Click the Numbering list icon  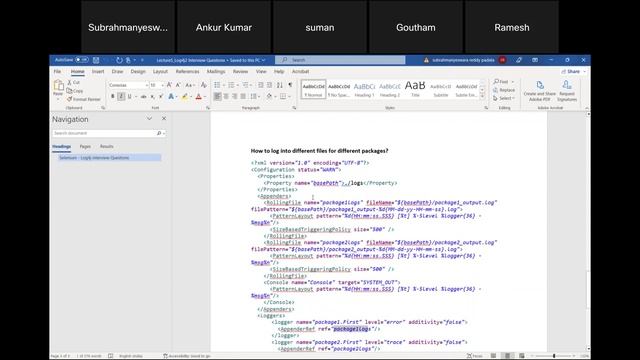point(231,85)
